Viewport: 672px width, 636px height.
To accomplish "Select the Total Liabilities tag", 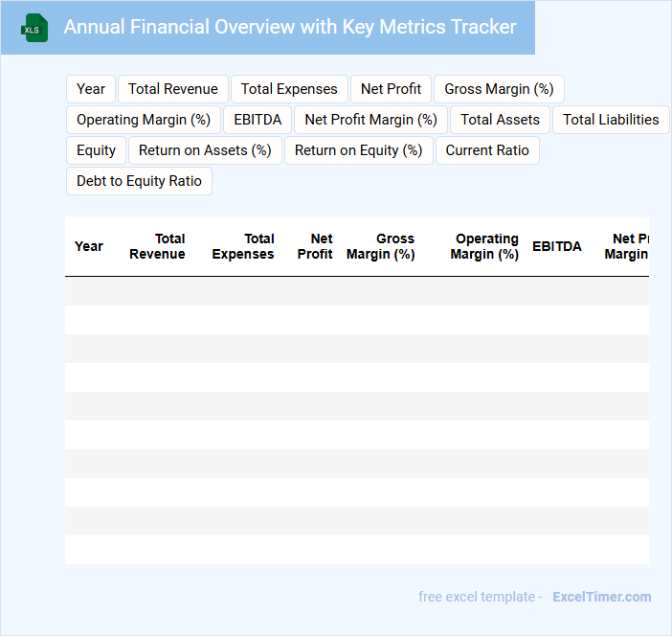I will 611,120.
